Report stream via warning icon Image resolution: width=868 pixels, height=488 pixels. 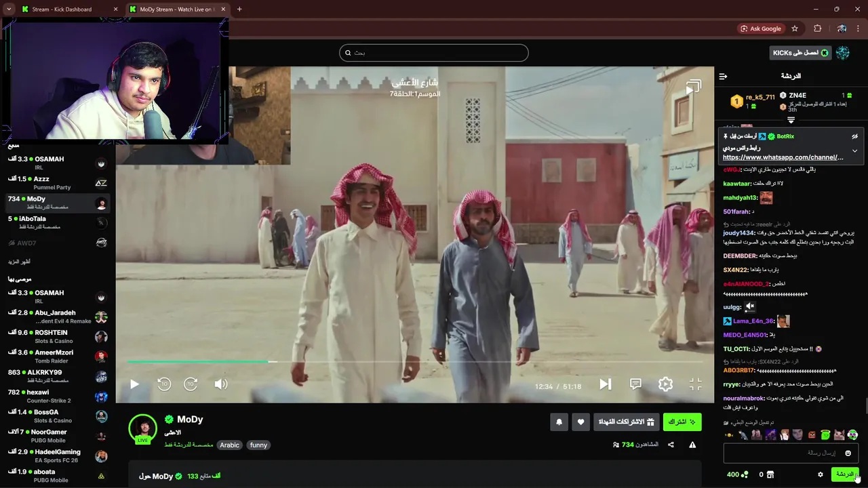pyautogui.click(x=692, y=445)
